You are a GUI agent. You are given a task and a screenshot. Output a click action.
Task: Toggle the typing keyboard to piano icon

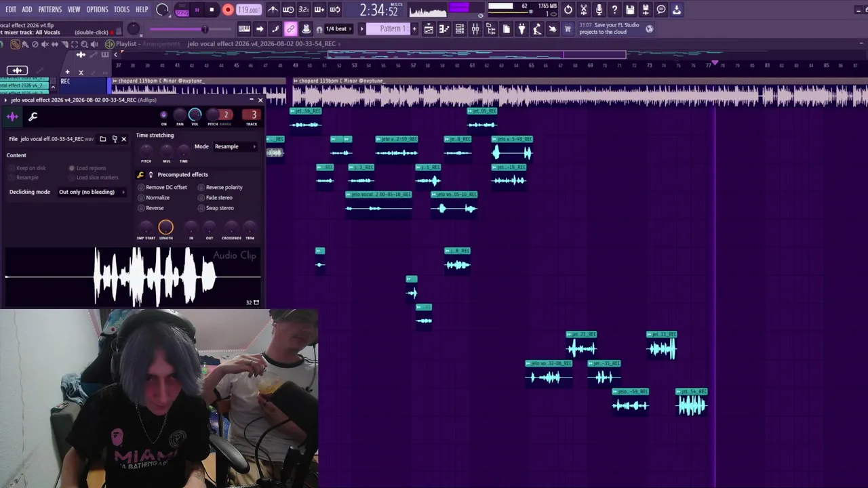pyautogui.click(x=244, y=29)
